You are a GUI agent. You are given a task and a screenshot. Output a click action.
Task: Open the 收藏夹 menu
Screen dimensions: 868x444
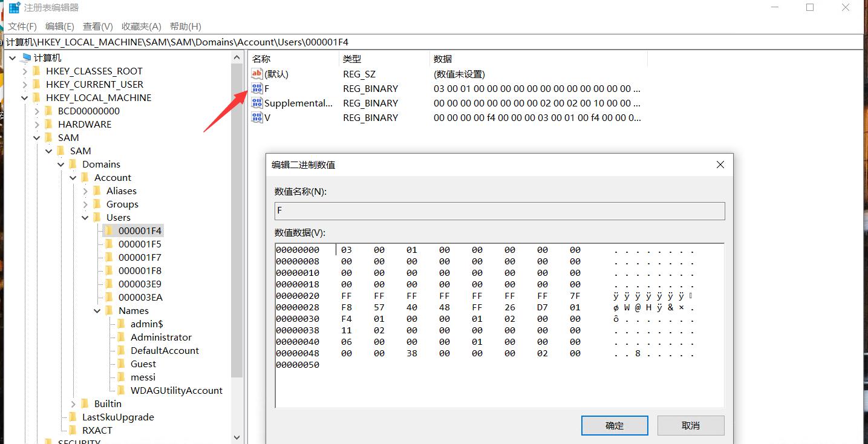point(141,26)
